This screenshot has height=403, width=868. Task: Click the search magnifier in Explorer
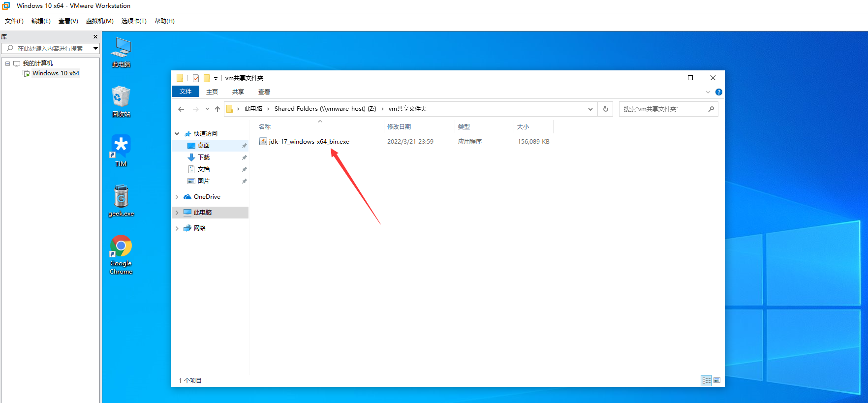[711, 109]
